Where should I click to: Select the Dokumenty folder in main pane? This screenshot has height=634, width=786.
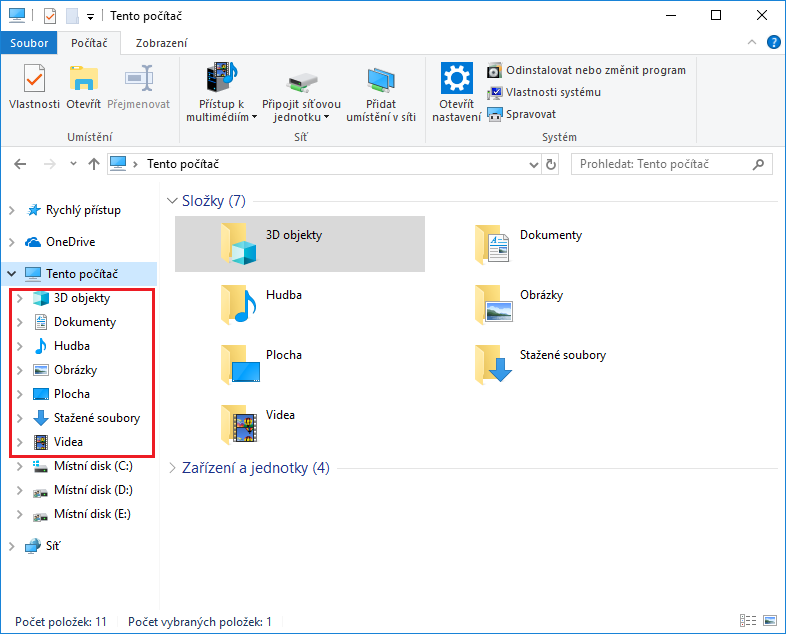tap(530, 244)
